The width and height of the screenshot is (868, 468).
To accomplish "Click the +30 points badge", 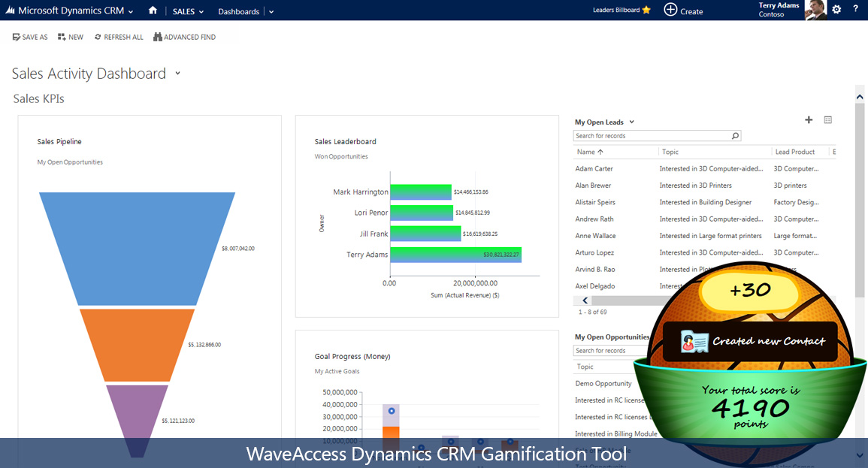I will tap(749, 290).
